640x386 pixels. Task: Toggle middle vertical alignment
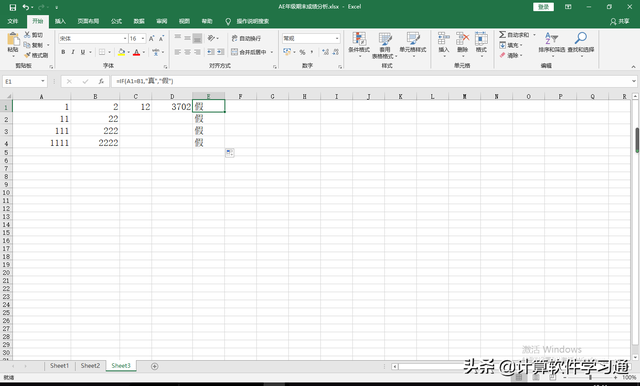pos(187,38)
